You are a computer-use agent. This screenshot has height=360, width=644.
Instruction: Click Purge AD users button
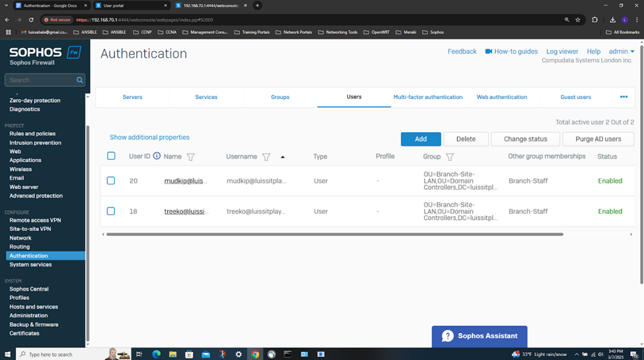(x=598, y=139)
